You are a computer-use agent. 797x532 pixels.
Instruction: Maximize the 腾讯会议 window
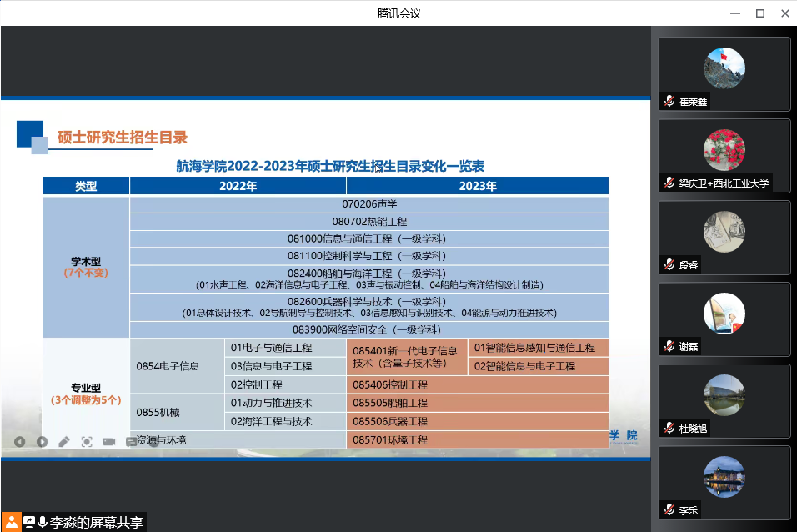[759, 13]
